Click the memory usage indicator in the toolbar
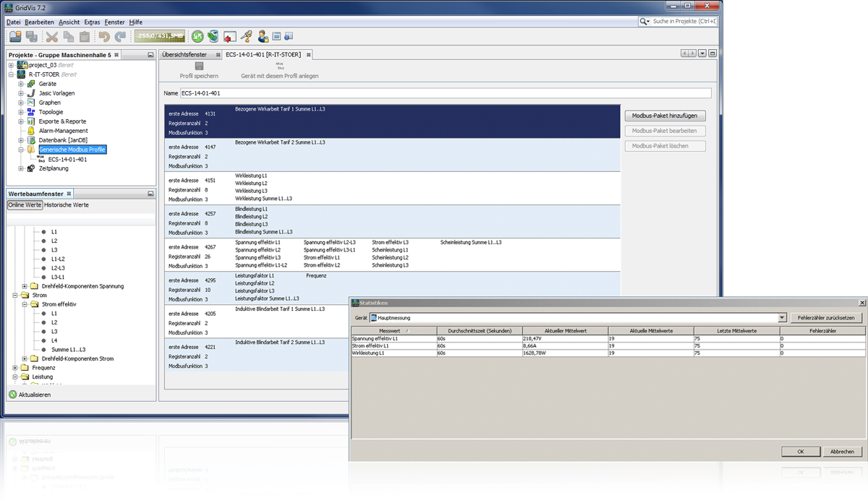This screenshot has width=868, height=503. 161,35
